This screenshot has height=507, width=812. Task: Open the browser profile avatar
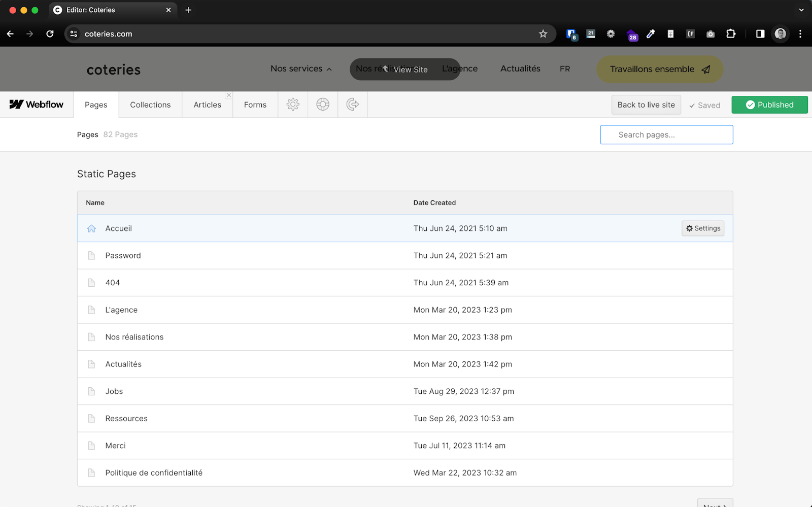pyautogui.click(x=781, y=34)
